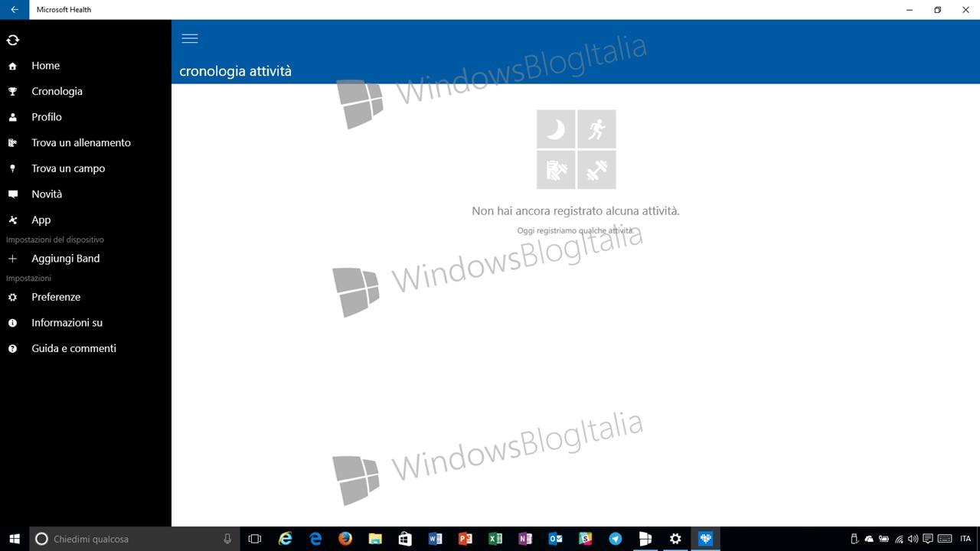The width and height of the screenshot is (980, 551).
Task: Open File Explorer from the taskbar
Action: click(375, 539)
